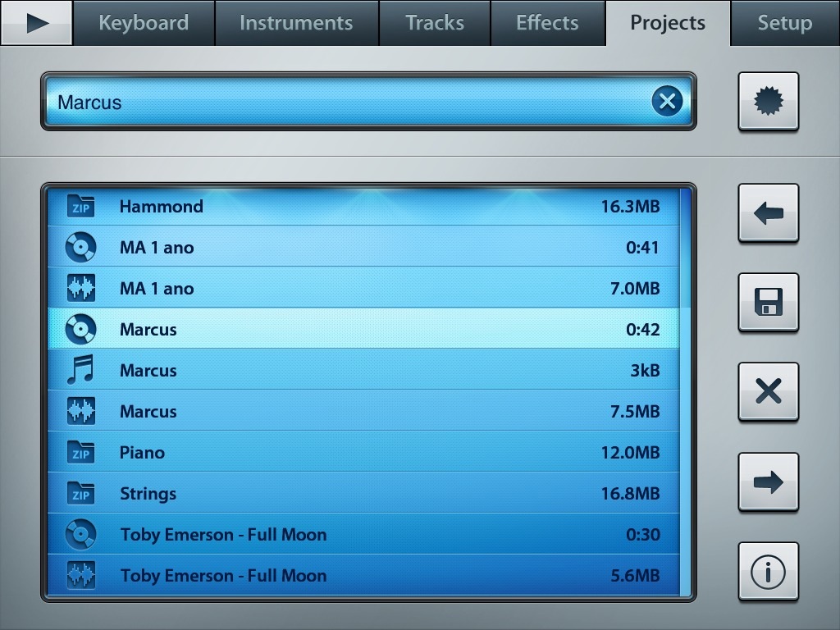Screen dimensions: 840x630
Task: Save project with floppy disk button
Action: pyautogui.click(x=768, y=302)
